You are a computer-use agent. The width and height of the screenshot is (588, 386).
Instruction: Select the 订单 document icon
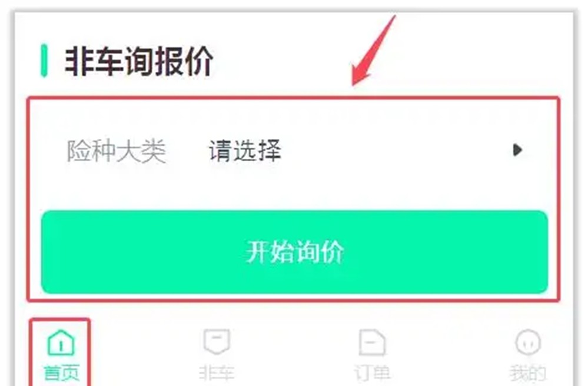coord(372,342)
